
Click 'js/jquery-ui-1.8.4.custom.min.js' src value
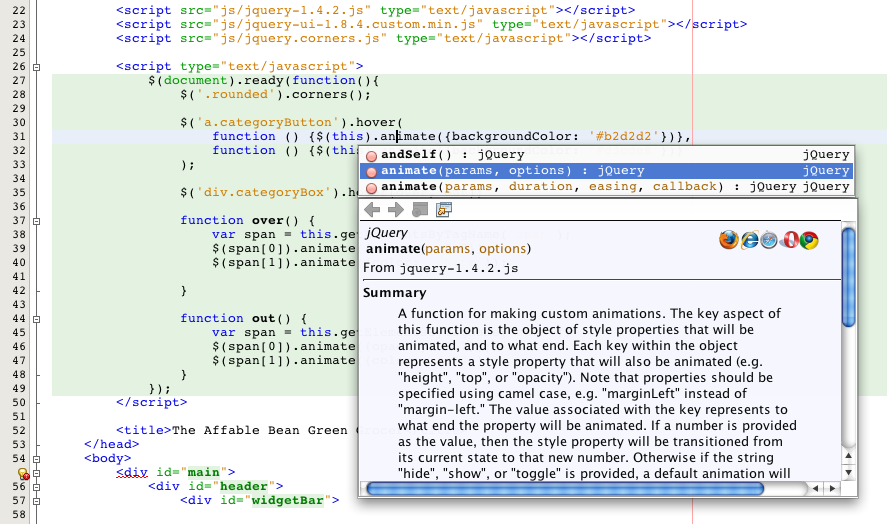coord(348,24)
